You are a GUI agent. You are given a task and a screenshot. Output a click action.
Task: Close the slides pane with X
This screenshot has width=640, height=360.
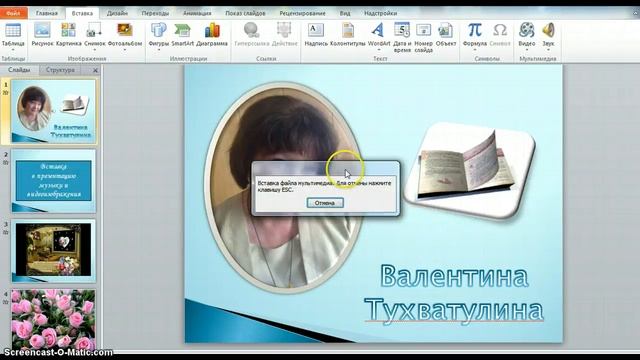[95, 70]
